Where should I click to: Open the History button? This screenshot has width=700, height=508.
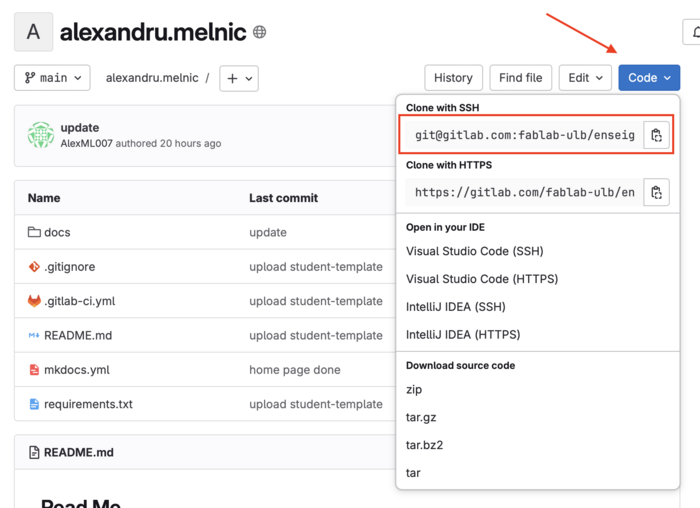click(x=454, y=78)
